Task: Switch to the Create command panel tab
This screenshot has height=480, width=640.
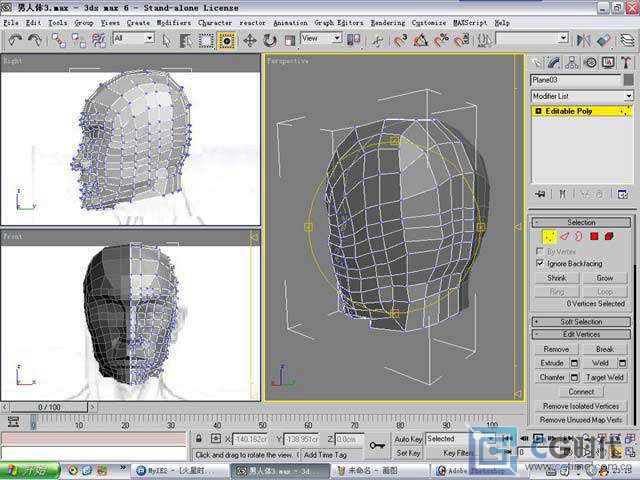Action: coord(536,63)
